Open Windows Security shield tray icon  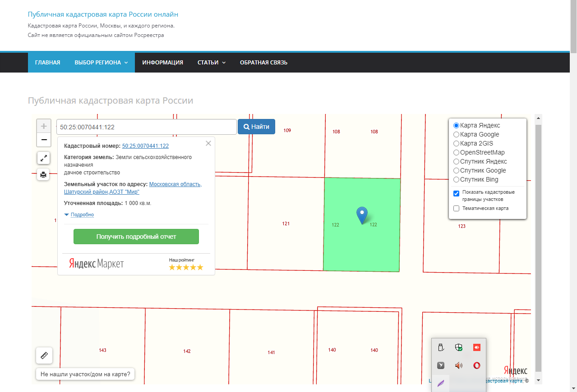(459, 347)
